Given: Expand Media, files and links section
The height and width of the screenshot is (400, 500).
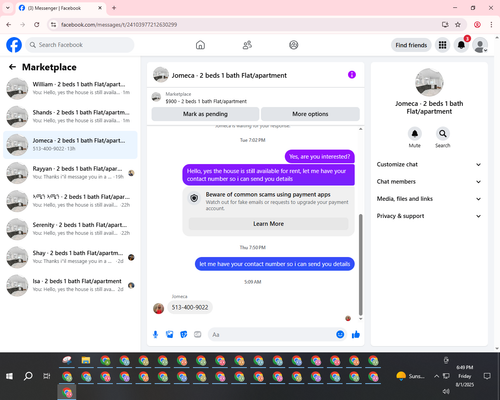Looking at the screenshot, I should pos(429,199).
